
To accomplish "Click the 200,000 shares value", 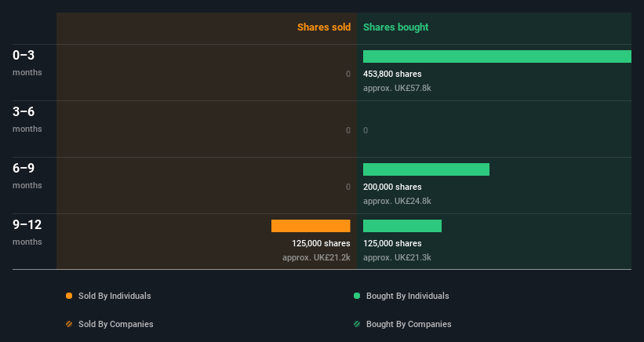I will point(392,187).
